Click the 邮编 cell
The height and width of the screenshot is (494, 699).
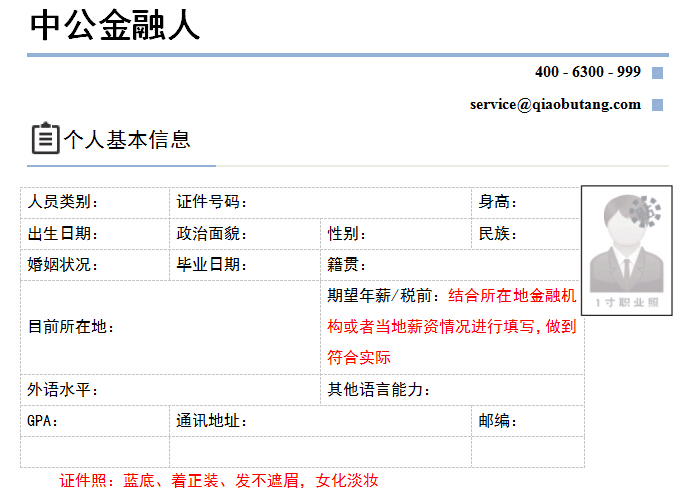coord(528,421)
